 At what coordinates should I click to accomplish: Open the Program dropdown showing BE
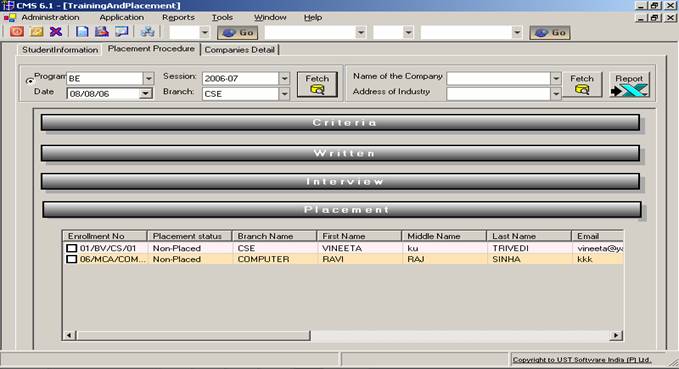[x=148, y=78]
